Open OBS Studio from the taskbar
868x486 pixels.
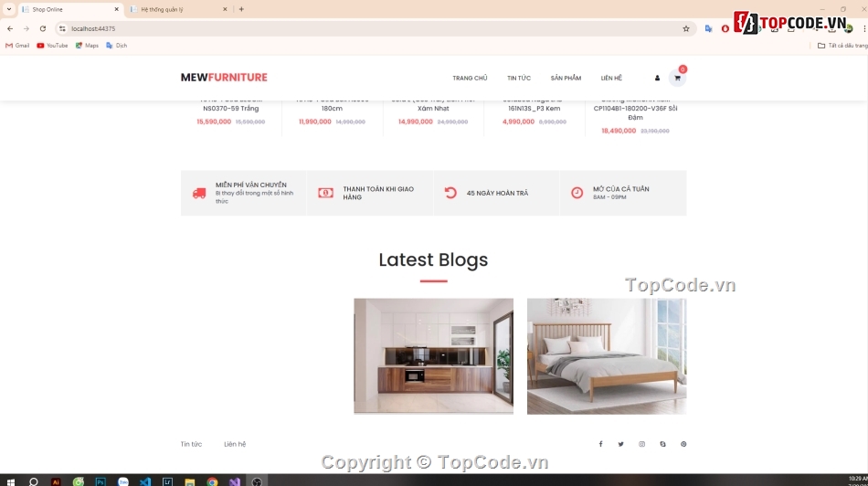(257, 481)
